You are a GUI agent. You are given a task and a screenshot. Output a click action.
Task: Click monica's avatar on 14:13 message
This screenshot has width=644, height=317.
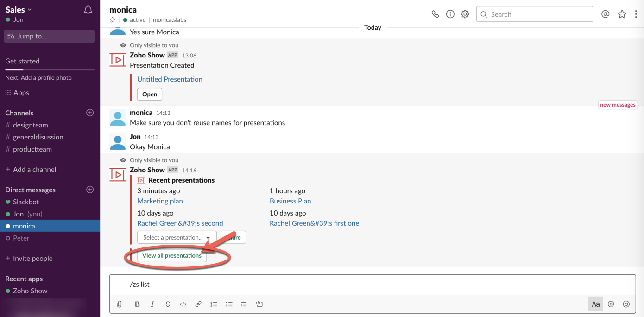pos(118,118)
